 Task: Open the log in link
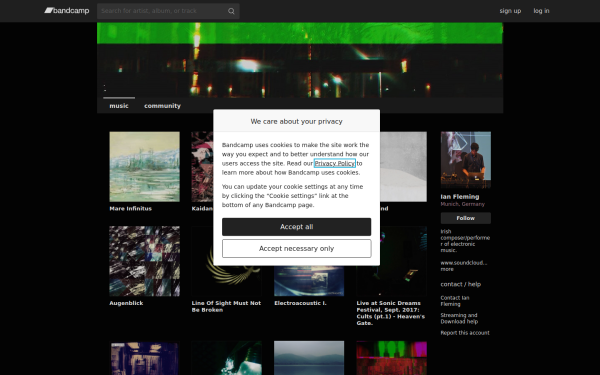click(x=541, y=11)
